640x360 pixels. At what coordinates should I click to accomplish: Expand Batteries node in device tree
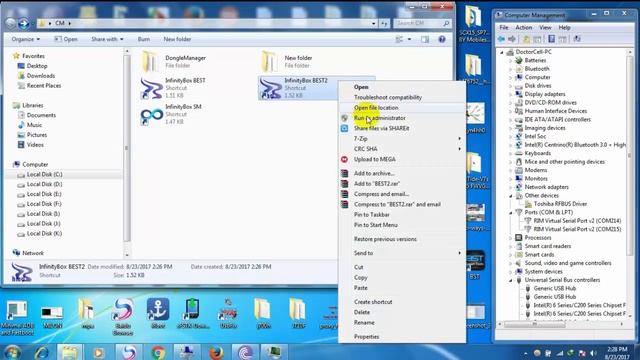(x=510, y=60)
